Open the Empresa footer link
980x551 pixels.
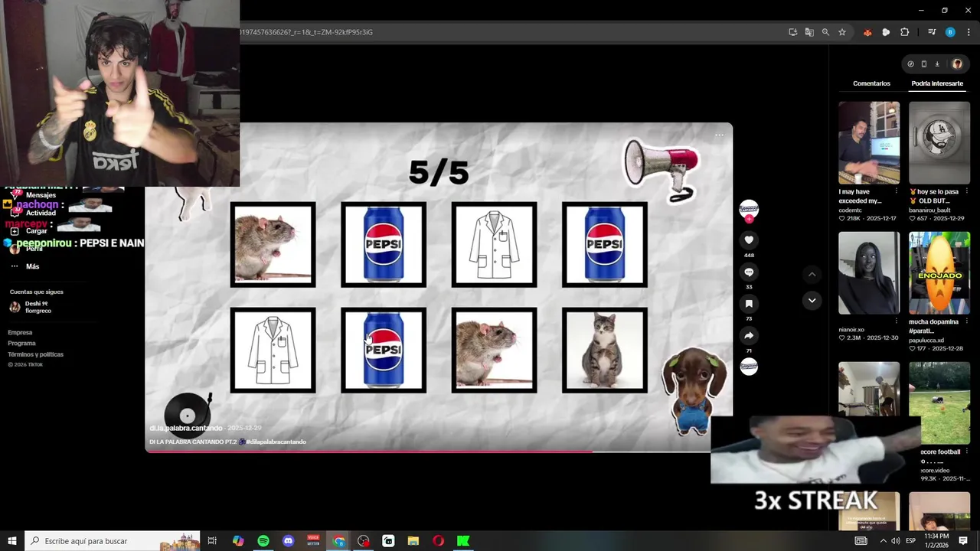pyautogui.click(x=20, y=333)
